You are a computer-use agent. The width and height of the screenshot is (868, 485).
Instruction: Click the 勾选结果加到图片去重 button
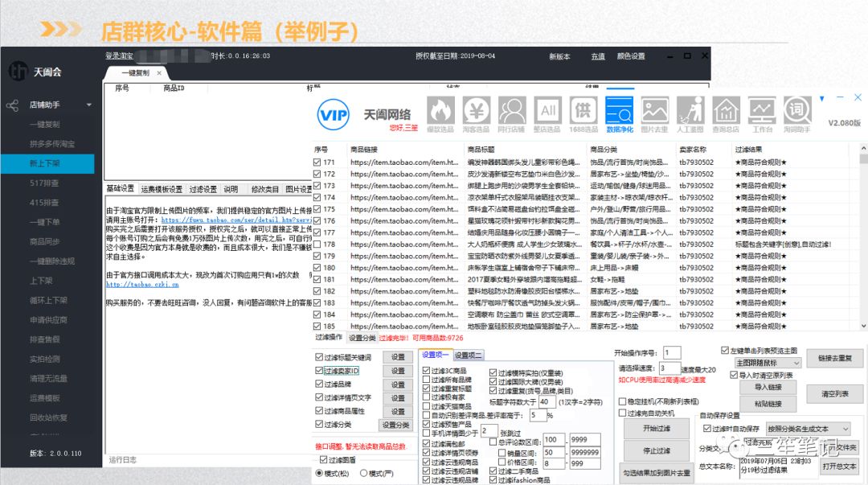pos(657,474)
